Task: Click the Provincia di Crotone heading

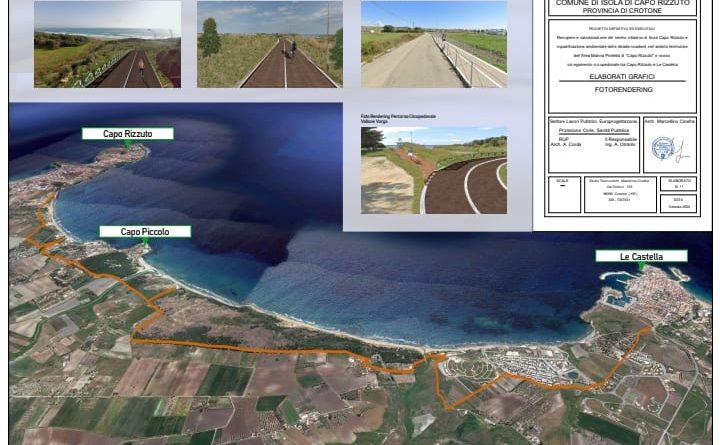Action: pyautogui.click(x=622, y=11)
